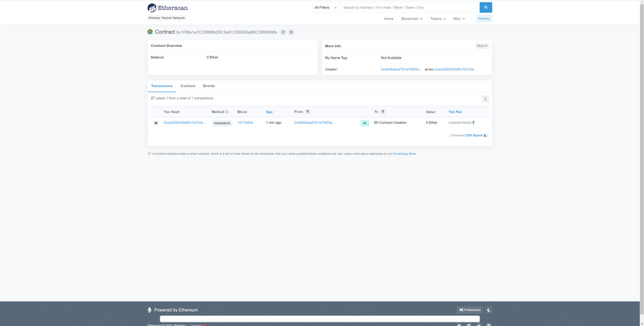Expand the Misc menu
This screenshot has width=644, height=326.
(459, 19)
